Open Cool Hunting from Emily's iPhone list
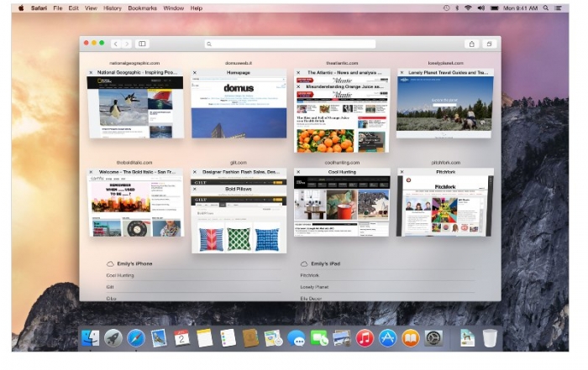The image size is (588, 370). tap(120, 275)
